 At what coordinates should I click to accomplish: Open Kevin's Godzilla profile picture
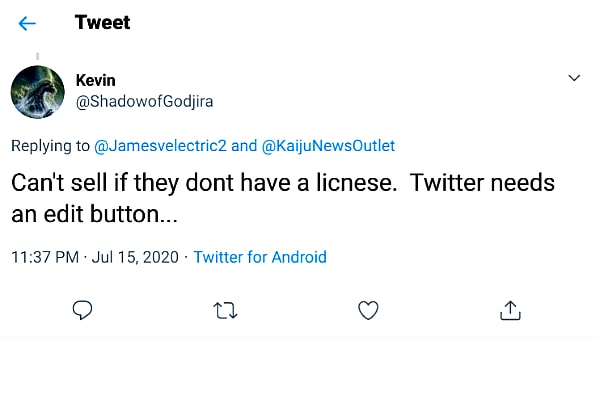tap(38, 91)
